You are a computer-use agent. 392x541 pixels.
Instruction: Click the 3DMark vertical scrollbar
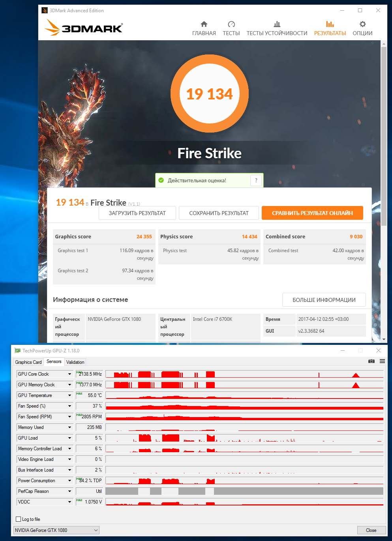[x=384, y=136]
